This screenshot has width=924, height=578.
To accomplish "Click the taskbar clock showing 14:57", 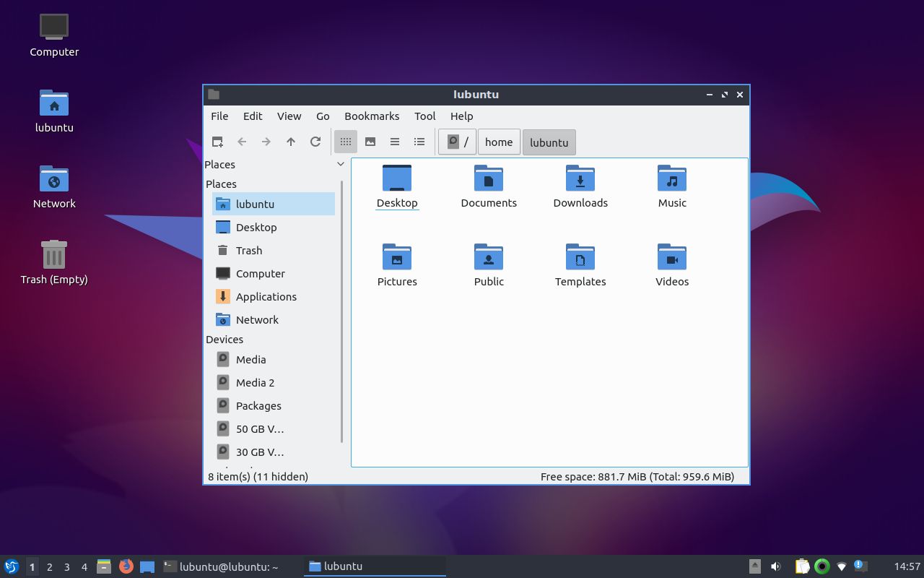I will point(907,566).
